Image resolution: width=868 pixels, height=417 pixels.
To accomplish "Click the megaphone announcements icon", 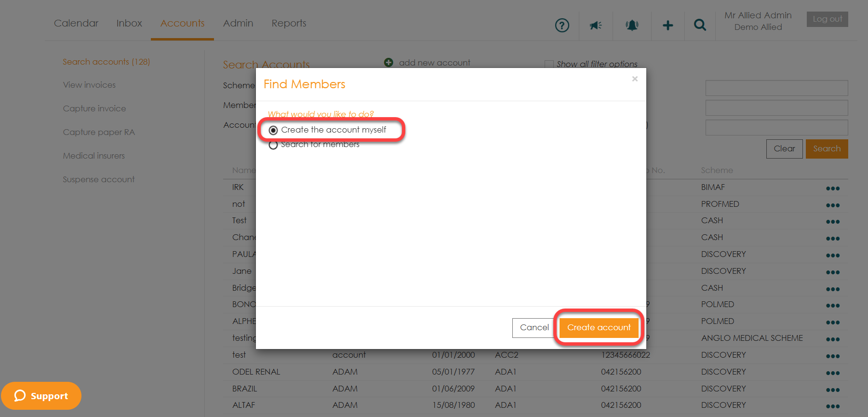I will coord(596,25).
